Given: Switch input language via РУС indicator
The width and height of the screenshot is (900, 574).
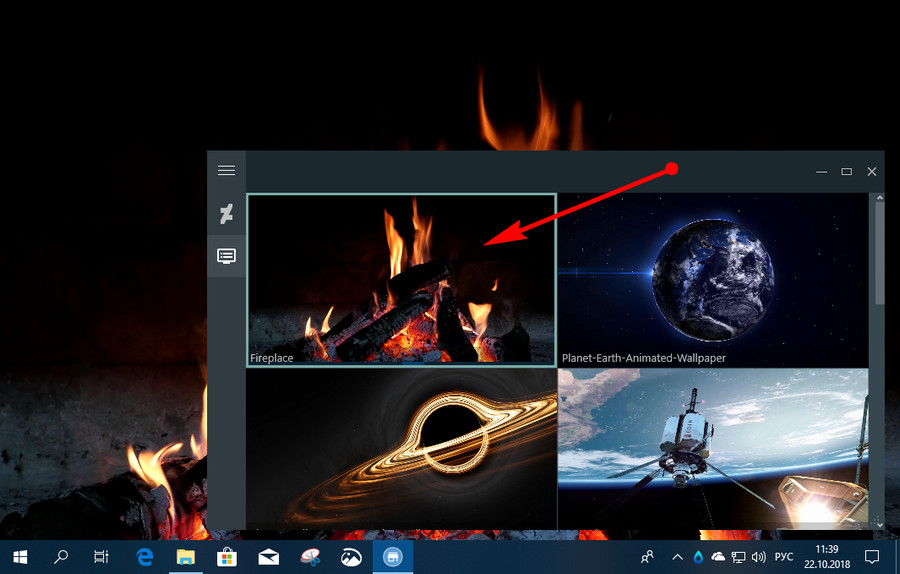Looking at the screenshot, I should [782, 557].
